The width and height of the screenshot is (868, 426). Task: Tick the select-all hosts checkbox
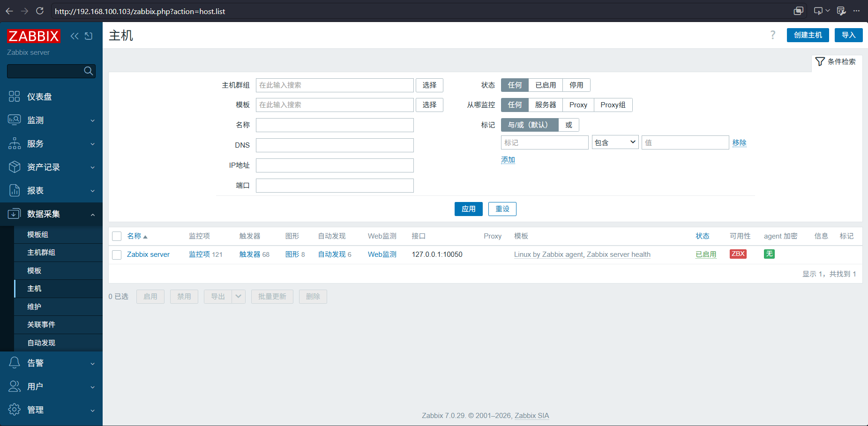point(117,236)
